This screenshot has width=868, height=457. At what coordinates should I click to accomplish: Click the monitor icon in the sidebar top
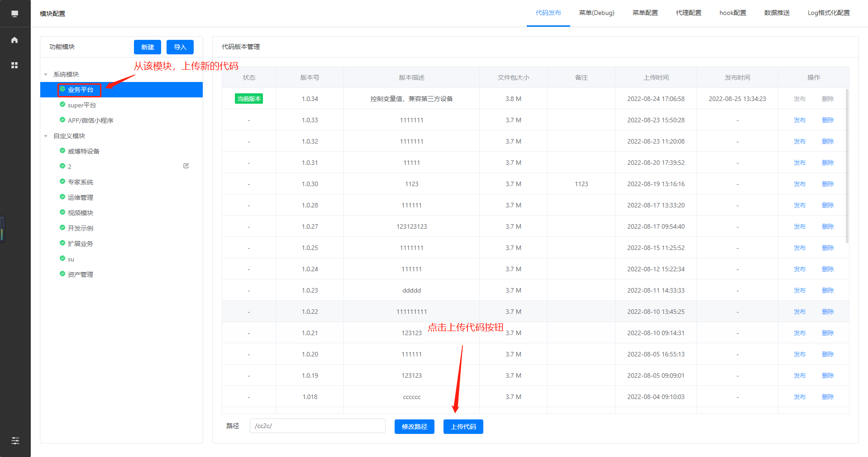point(14,14)
